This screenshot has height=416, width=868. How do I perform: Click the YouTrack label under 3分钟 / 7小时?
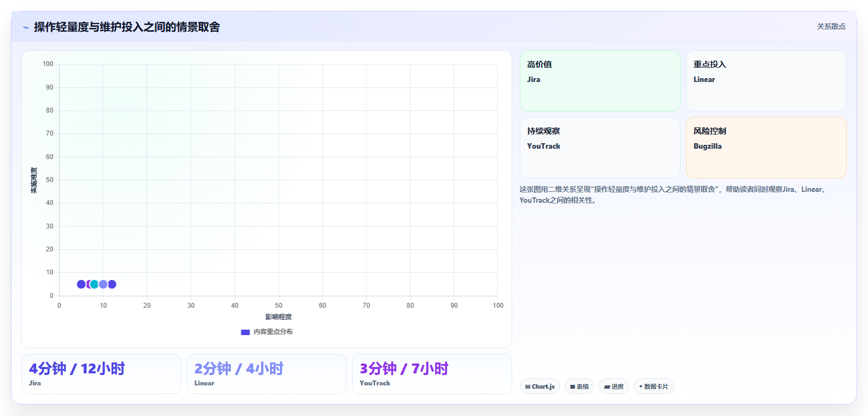pyautogui.click(x=375, y=383)
